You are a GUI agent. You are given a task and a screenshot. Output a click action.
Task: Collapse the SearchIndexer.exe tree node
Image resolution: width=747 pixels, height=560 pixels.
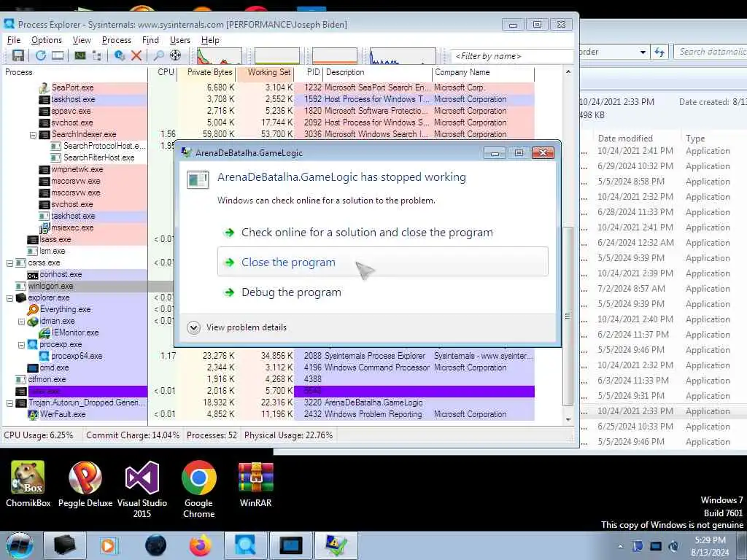click(x=33, y=135)
